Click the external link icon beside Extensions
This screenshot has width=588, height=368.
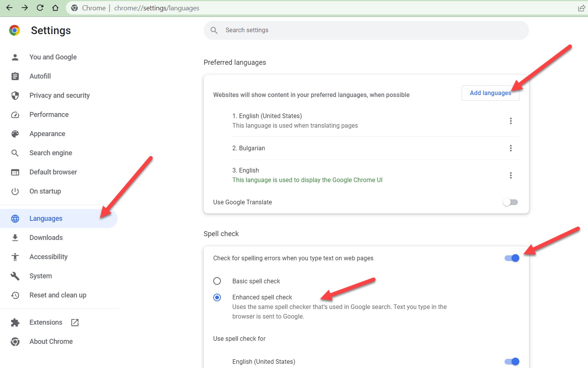(75, 322)
